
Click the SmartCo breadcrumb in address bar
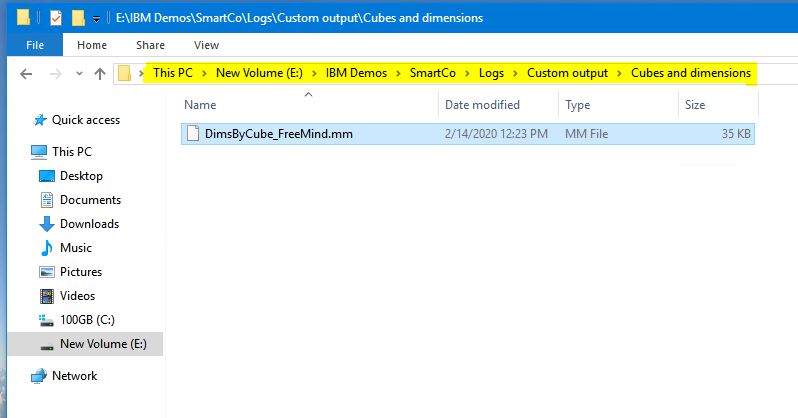pyautogui.click(x=431, y=73)
